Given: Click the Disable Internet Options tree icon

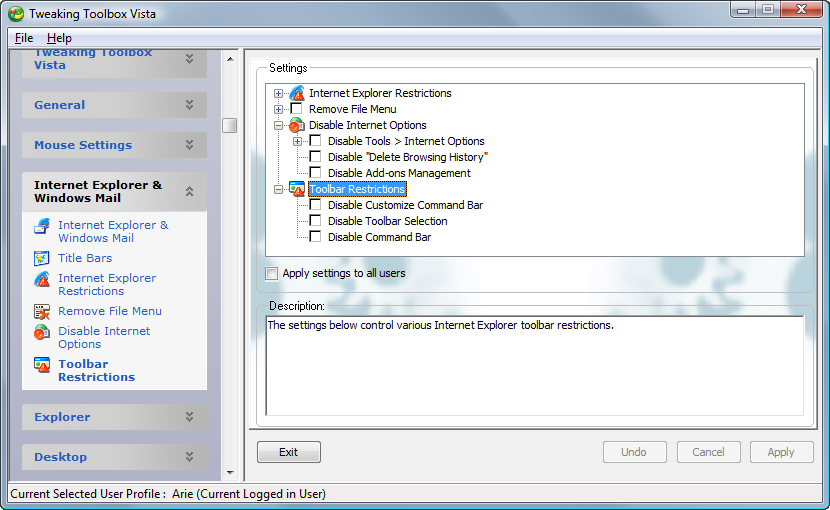Looking at the screenshot, I should coord(296,126).
